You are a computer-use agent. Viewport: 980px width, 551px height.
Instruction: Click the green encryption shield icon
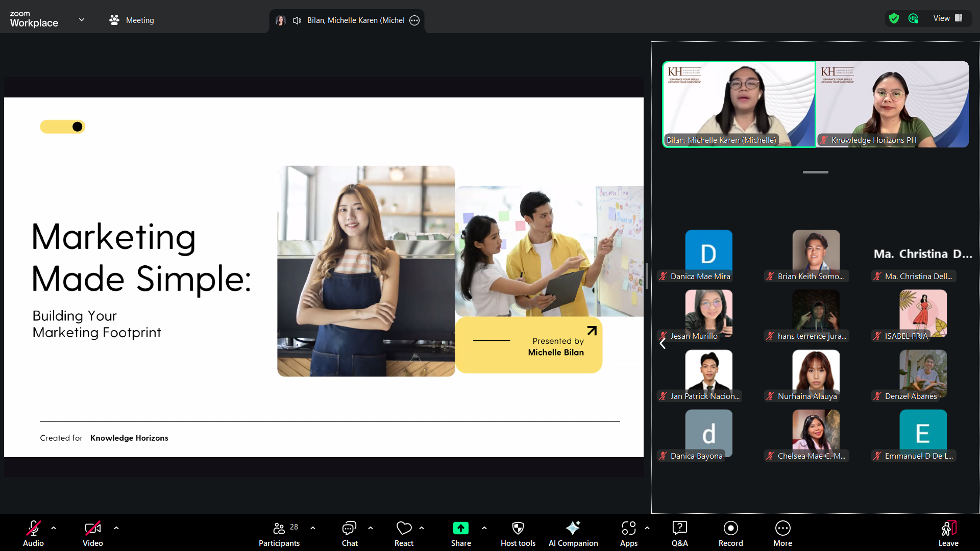click(x=894, y=18)
